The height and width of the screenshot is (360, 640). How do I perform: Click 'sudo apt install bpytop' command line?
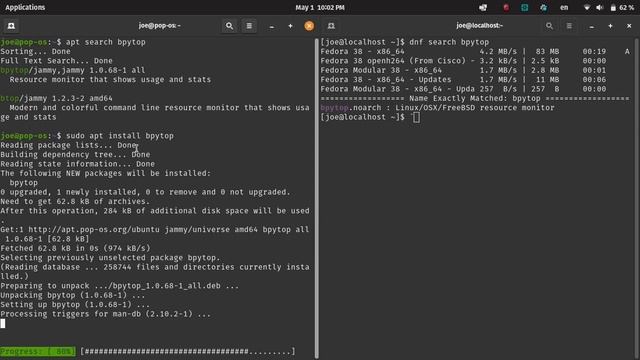[x=120, y=136]
